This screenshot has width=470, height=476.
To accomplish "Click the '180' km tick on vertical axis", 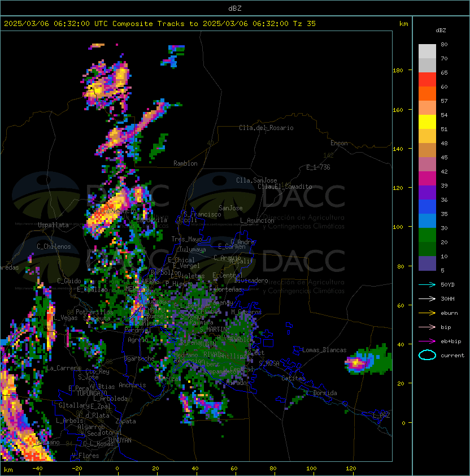I will tap(398, 71).
